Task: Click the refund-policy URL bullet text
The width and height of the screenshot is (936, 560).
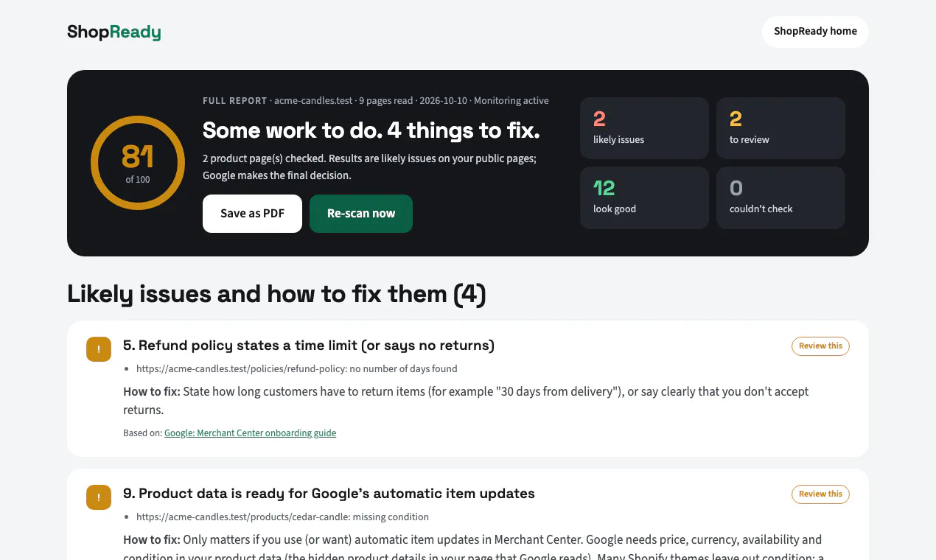Action: [297, 369]
